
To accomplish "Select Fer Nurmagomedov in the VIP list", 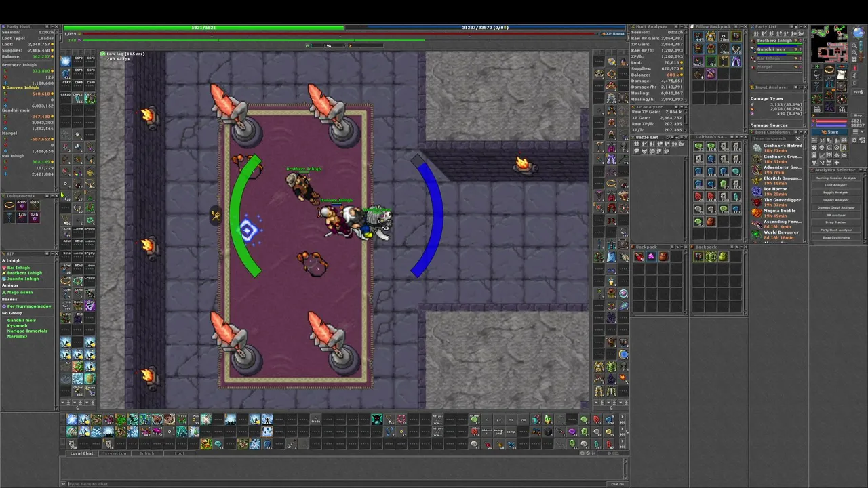I will coord(28,306).
